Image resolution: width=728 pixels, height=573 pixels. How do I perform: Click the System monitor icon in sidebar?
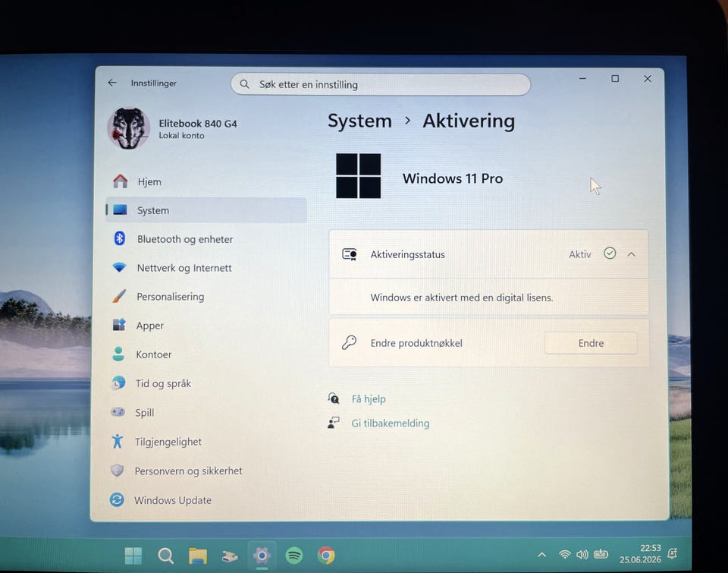[x=120, y=210]
